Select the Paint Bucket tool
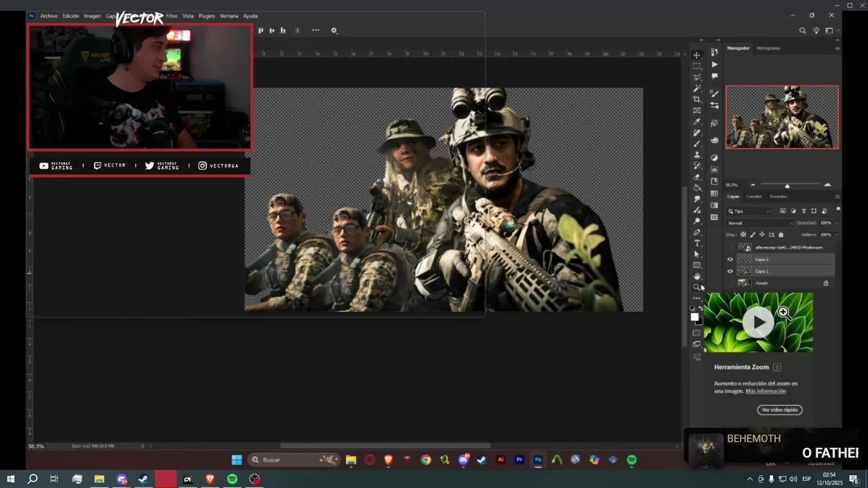Viewport: 868px width, 488px height. pyautogui.click(x=697, y=188)
